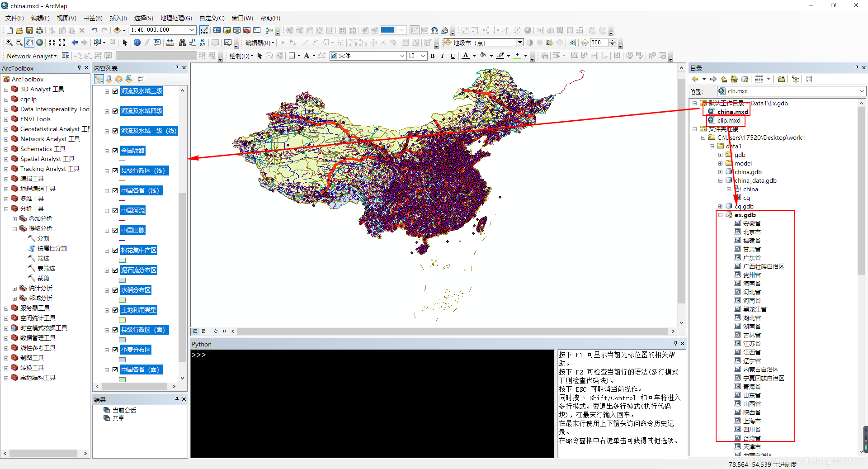Toggle bold text formatting

pos(433,56)
